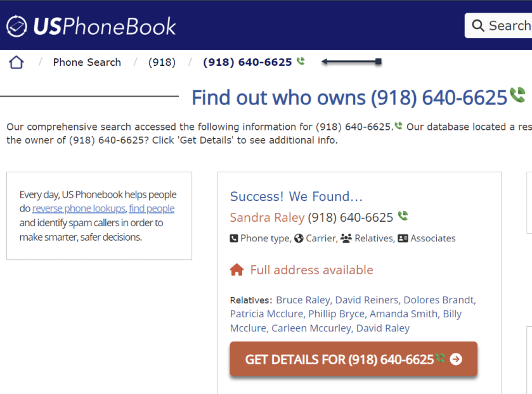Click phone icon after Sandra Raley's number
The image size is (532, 394).
tap(403, 217)
